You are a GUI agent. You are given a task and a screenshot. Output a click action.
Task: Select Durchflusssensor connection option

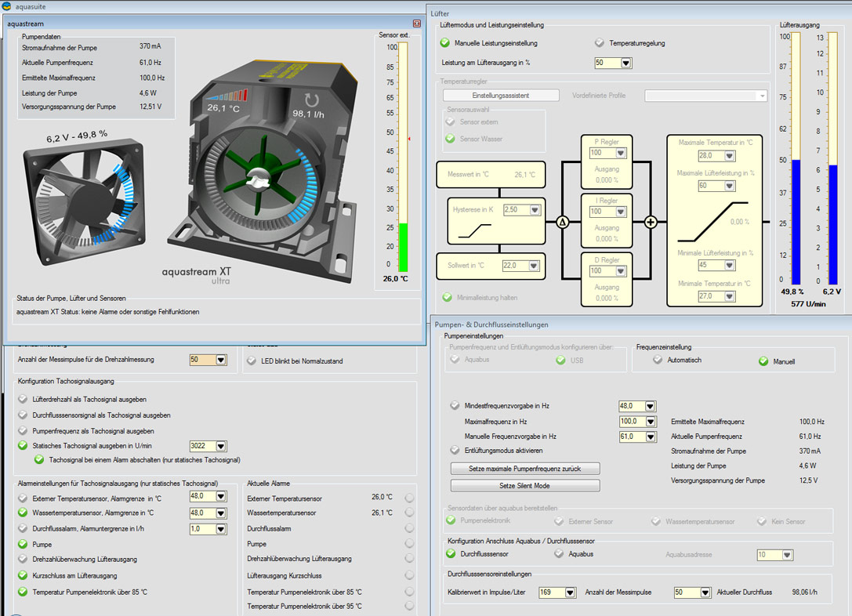click(451, 553)
